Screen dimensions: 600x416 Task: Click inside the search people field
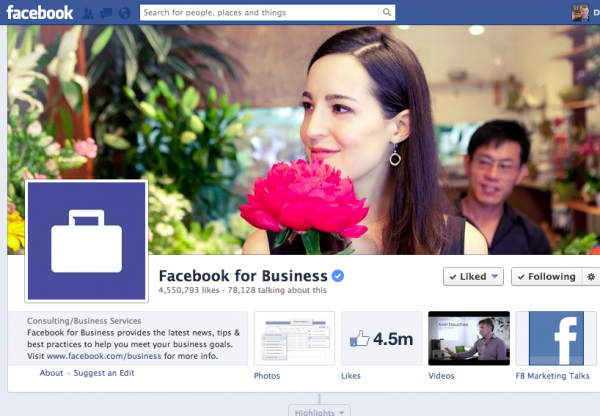pyautogui.click(x=259, y=12)
